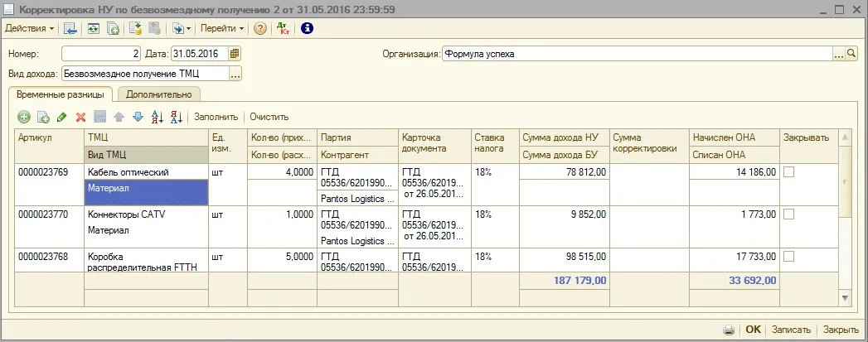Click the post document icon with coins
Viewport: 868px width, 342px height.
[x=136, y=28]
